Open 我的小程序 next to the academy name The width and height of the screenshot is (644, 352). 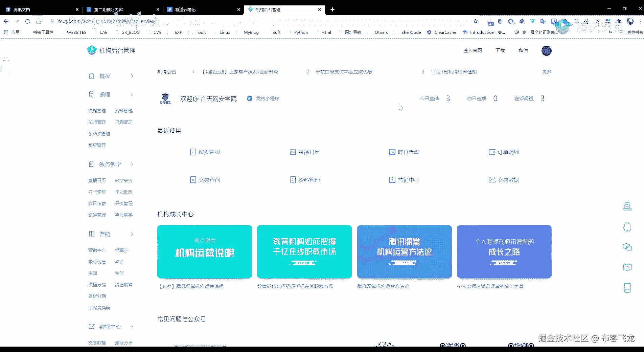(263, 98)
